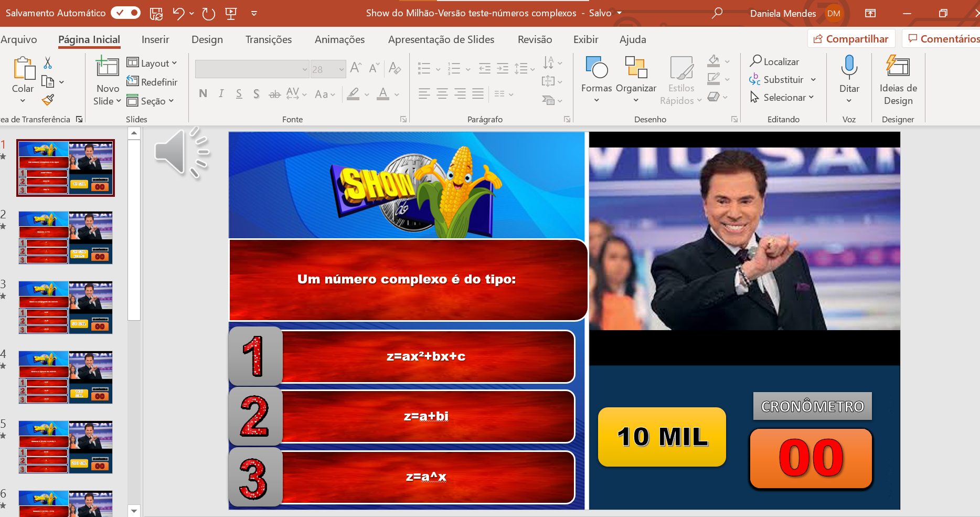Click the CRONÔMETRO label on slide
This screenshot has height=517, width=980.
pos(813,406)
